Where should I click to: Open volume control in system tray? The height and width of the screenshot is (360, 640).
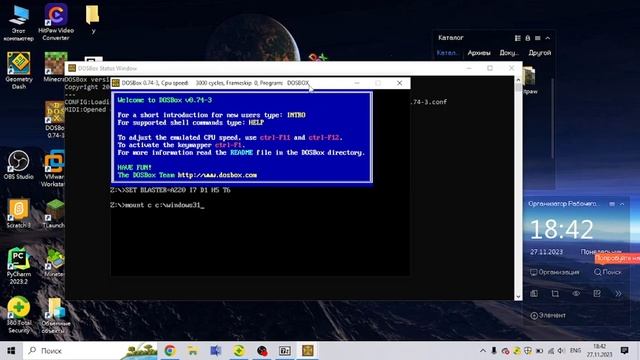tap(561, 351)
